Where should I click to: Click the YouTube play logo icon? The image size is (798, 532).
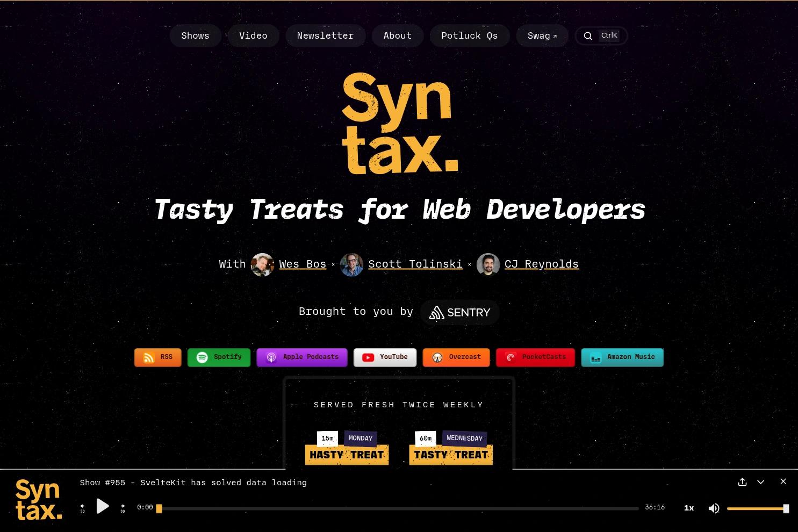click(x=368, y=357)
